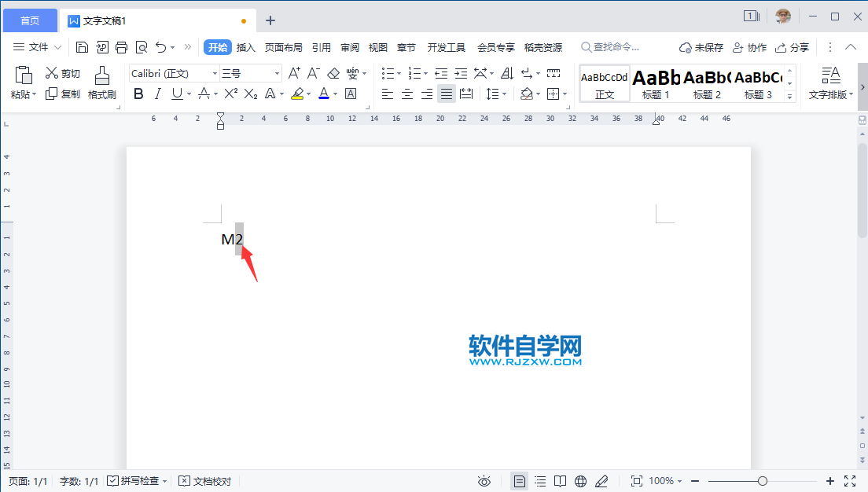Increase font size with the A+ icon

click(x=294, y=72)
